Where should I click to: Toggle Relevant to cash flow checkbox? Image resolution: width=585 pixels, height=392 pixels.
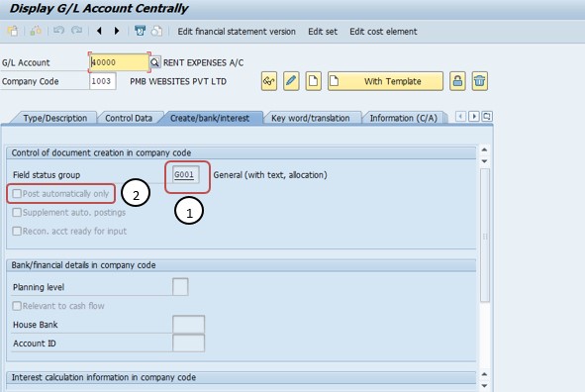pyautogui.click(x=17, y=306)
